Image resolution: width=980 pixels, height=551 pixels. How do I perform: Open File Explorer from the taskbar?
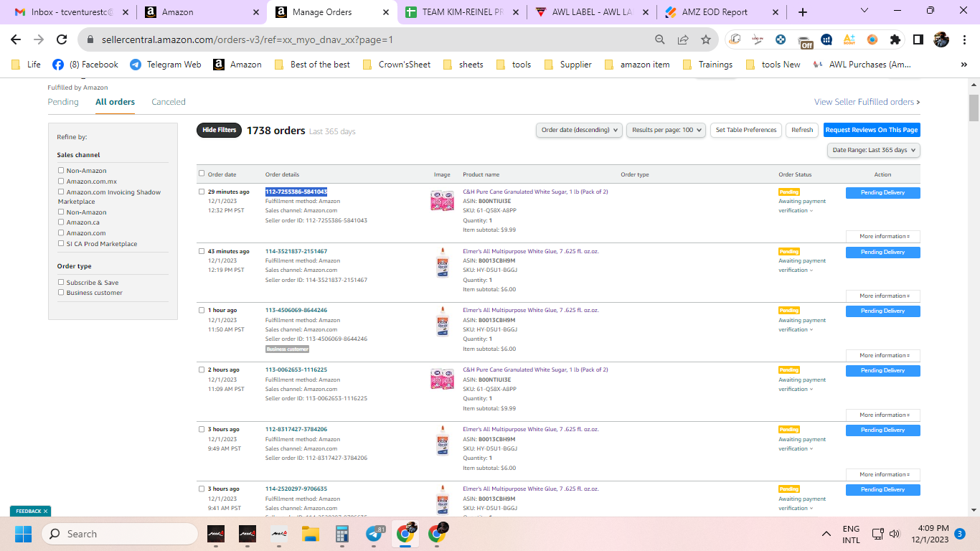pos(310,534)
